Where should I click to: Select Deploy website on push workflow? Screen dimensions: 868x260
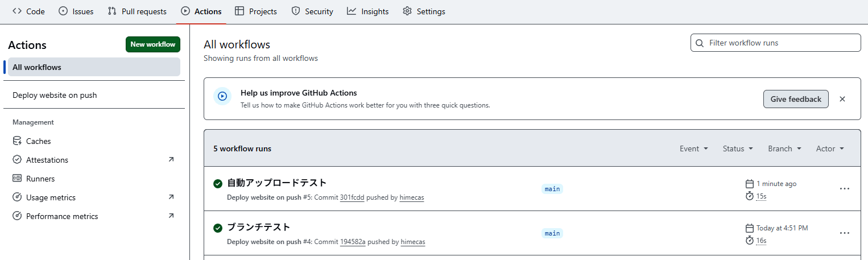click(x=55, y=95)
